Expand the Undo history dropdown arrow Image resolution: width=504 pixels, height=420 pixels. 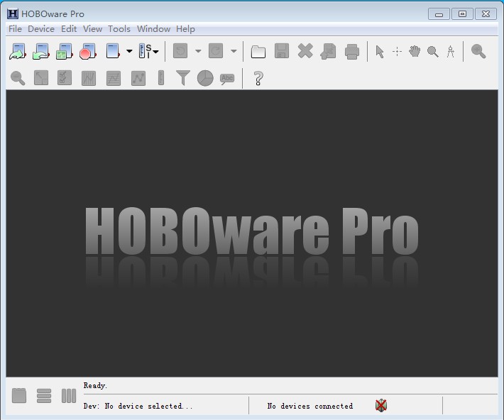click(198, 51)
